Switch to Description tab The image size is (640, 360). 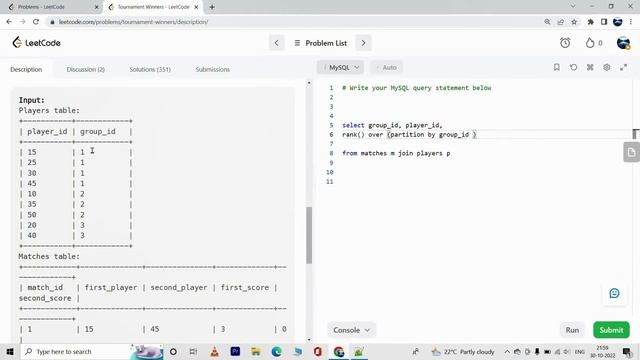tap(26, 69)
